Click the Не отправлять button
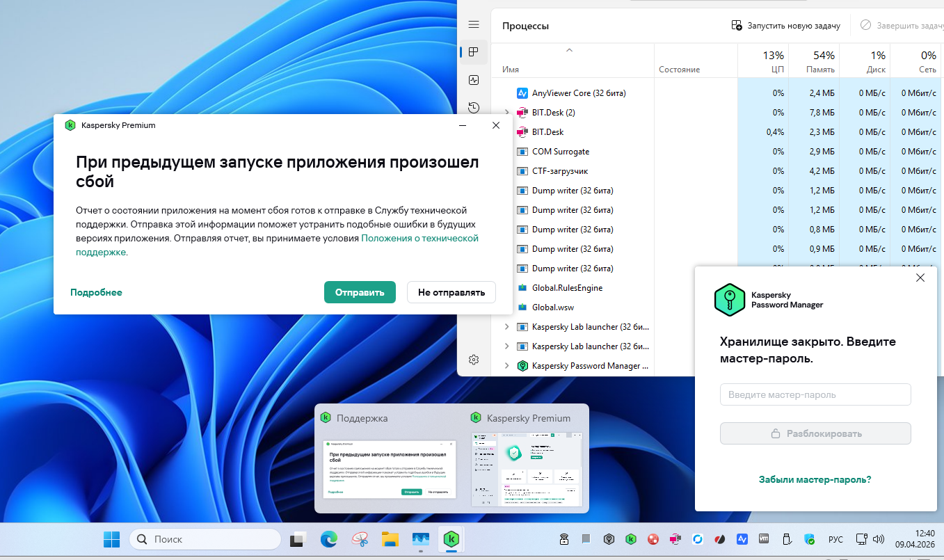 coord(451,292)
